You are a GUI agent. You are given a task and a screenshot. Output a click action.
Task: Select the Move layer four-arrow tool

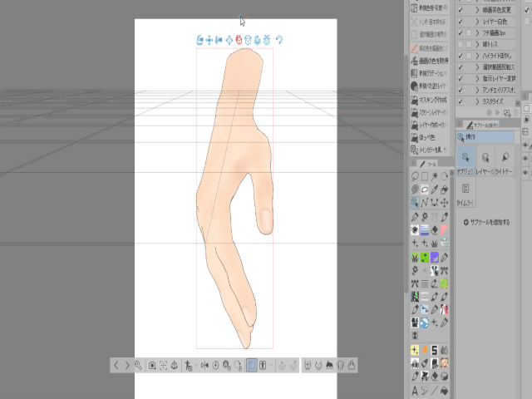444,203
